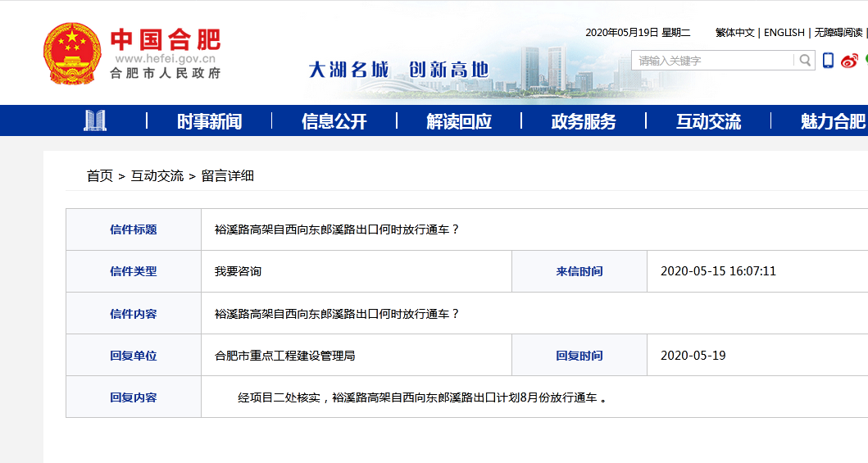Click the 我要咨询 cell

357,271
